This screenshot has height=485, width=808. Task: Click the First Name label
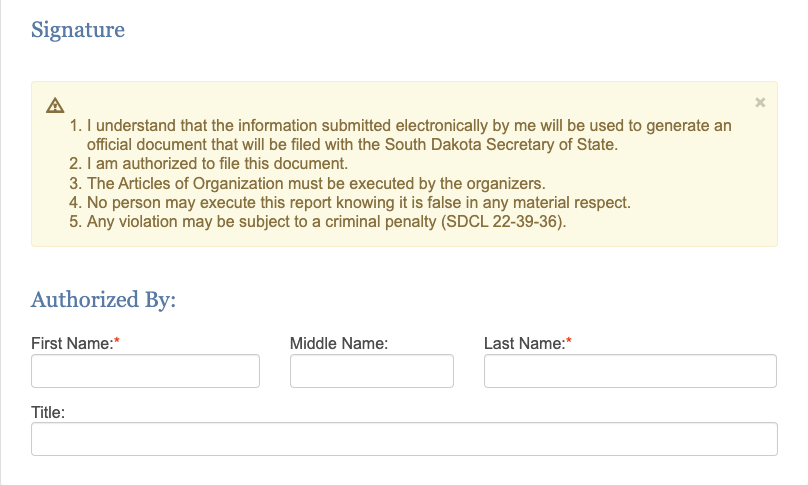coord(72,343)
